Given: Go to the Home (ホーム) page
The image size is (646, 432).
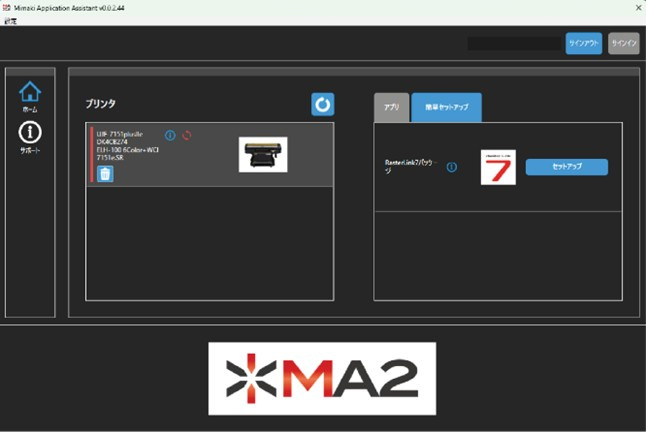Looking at the screenshot, I should 30,96.
